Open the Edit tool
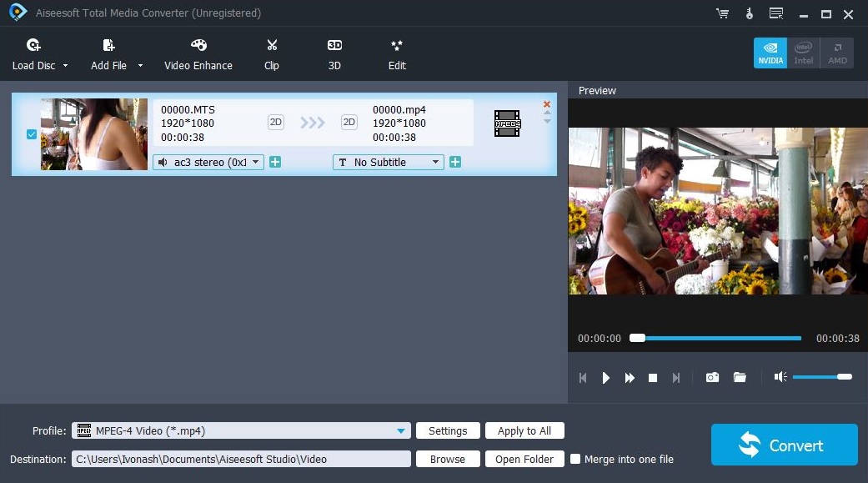This screenshot has height=483, width=868. coord(396,53)
